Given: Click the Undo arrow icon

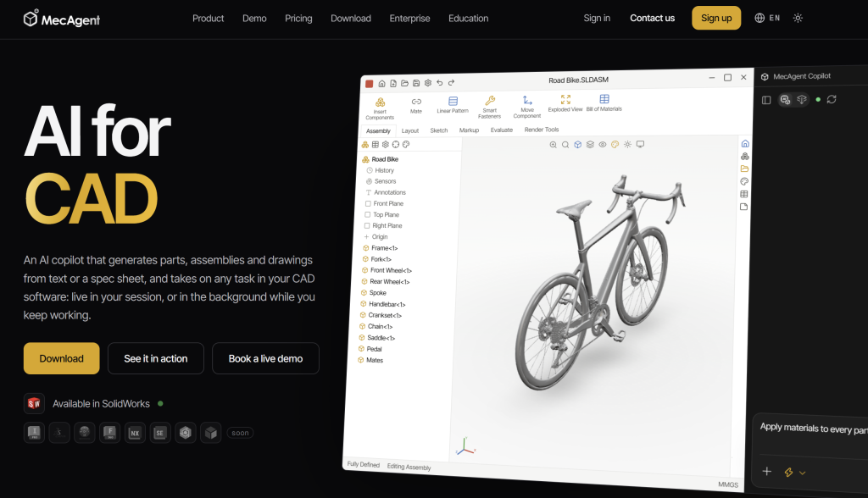Looking at the screenshot, I should 440,82.
